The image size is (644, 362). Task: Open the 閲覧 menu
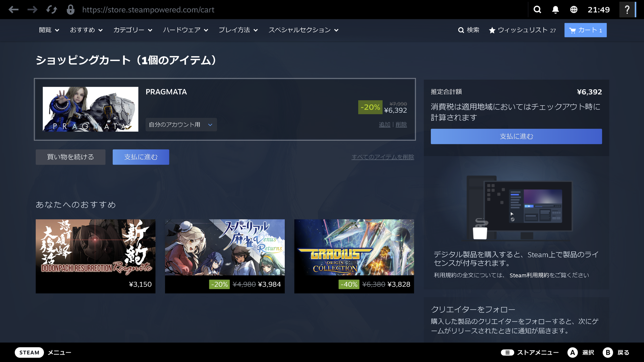click(49, 30)
